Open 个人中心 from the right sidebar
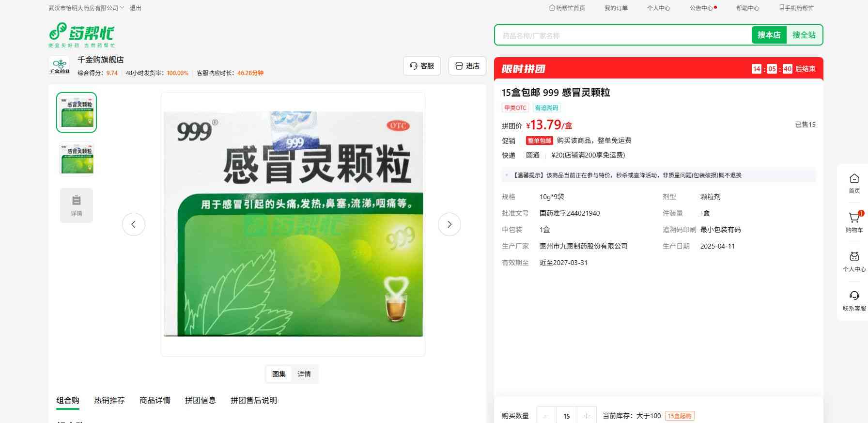 click(854, 258)
